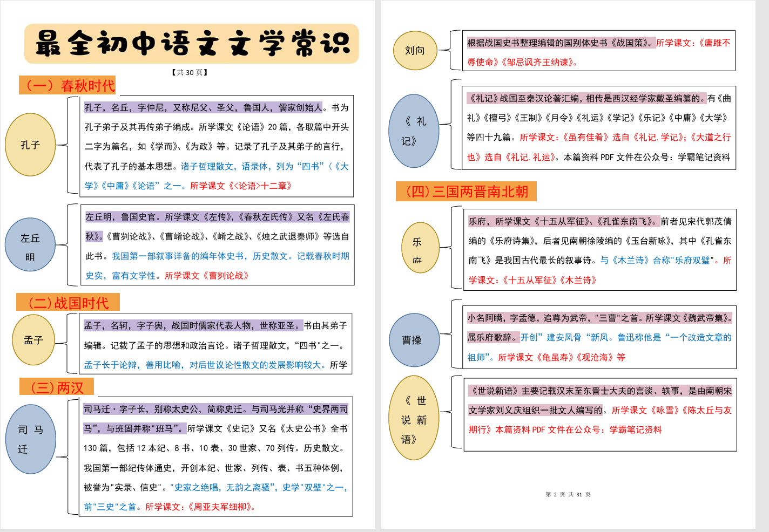The height and width of the screenshot is (532, 769).
Task: Click blue text 我国第一部叙事详备的编年体史书
Action: pyautogui.click(x=180, y=256)
